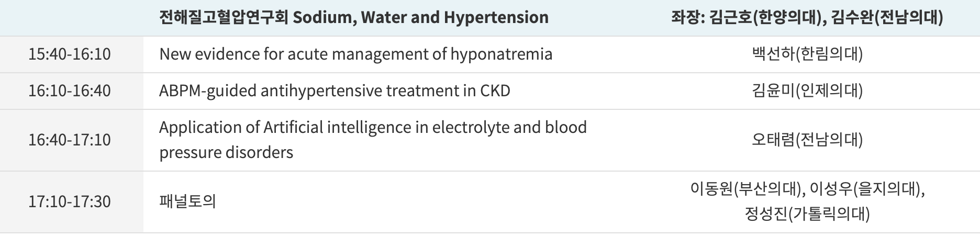Image resolution: width=980 pixels, height=237 pixels.
Task: Click the empty header cell above the times
Action: [x=71, y=18]
